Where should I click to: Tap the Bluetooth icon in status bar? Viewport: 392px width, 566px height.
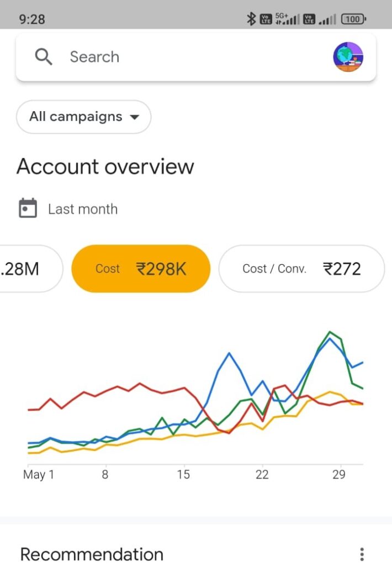251,19
